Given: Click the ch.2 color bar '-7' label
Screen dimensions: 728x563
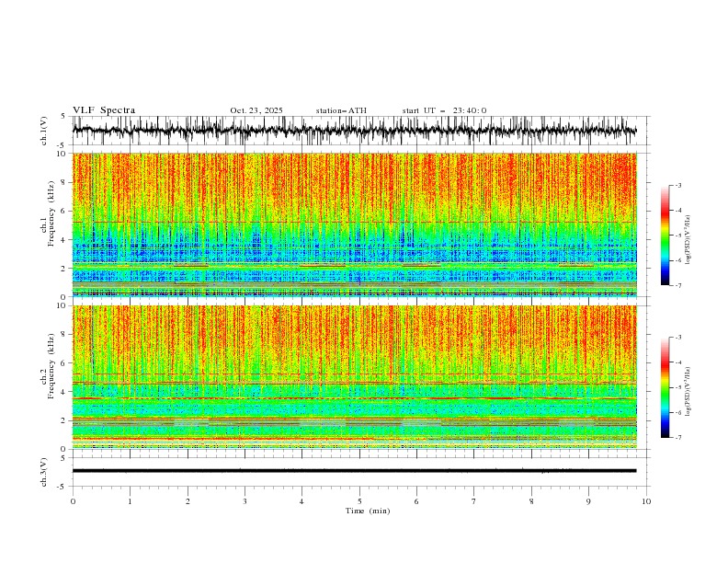Looking at the screenshot, I should coord(677,438).
